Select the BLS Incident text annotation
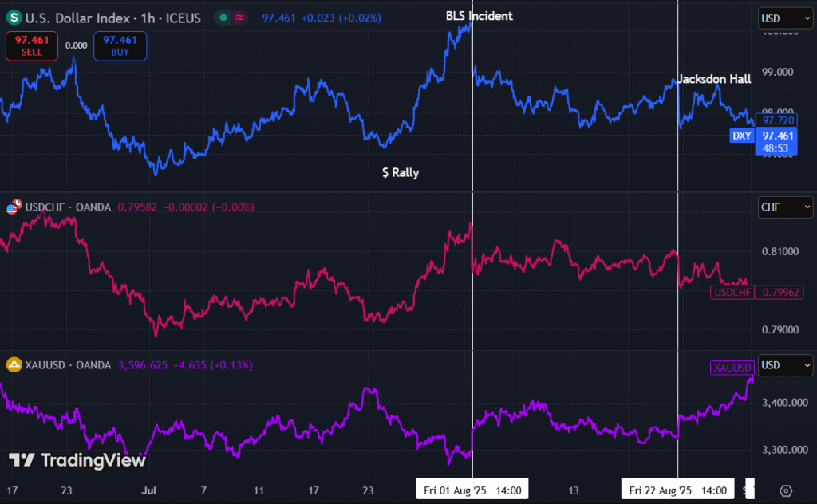The image size is (817, 504). click(479, 16)
